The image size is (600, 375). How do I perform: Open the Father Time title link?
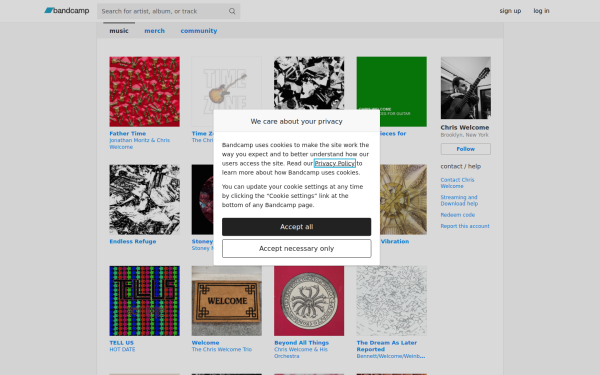[127, 134]
